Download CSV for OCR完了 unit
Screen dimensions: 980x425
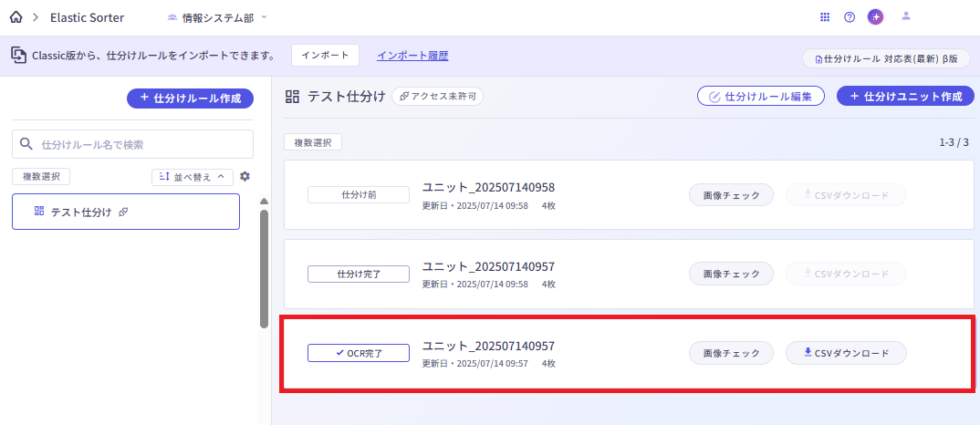(846, 353)
